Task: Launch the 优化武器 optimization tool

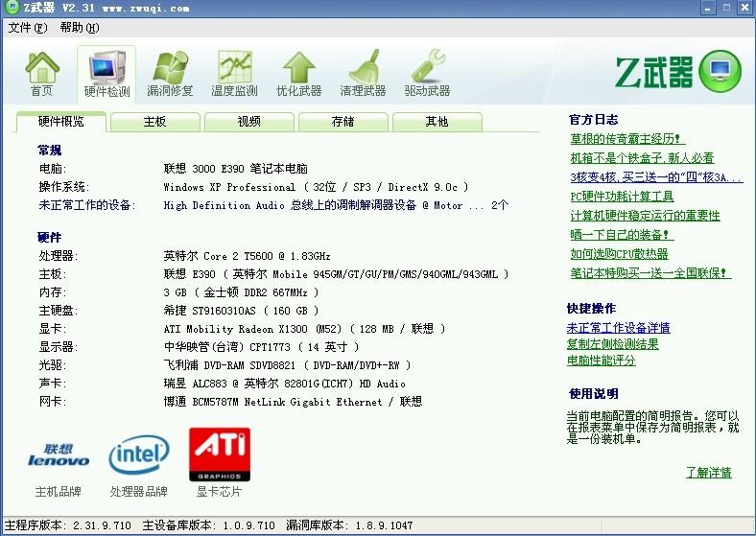Action: 299,74
